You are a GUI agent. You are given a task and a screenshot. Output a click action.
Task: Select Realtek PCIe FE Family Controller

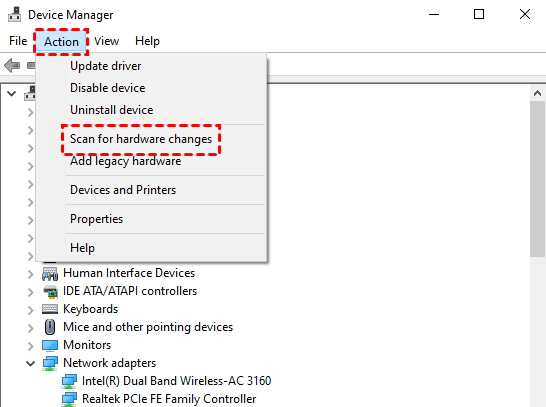point(169,399)
